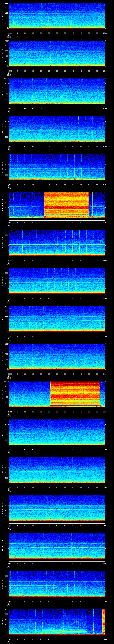This screenshot has height=644, width=114.
Task: Select the spectrogram panel starting at 8:17:00
Action: (x=57, y=129)
